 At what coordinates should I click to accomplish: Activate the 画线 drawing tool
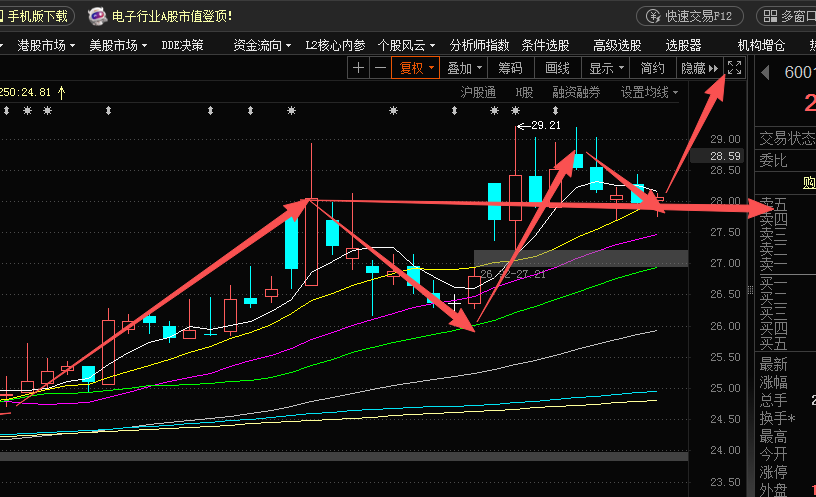(x=557, y=68)
